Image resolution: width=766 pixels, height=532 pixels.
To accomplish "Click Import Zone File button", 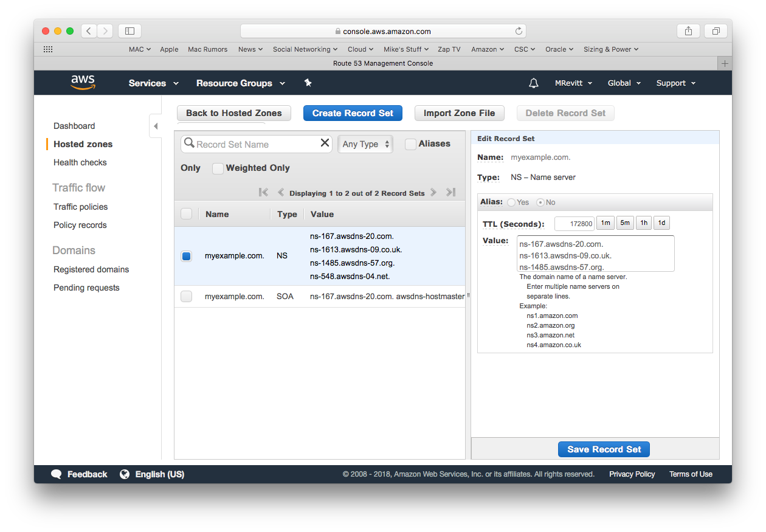I will [x=460, y=113].
